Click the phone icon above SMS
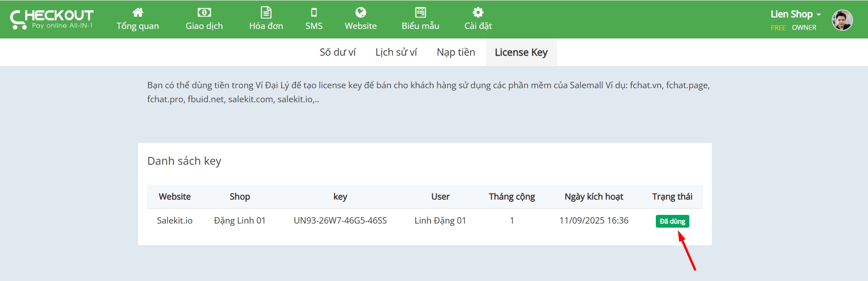The width and height of the screenshot is (868, 281). click(x=314, y=12)
